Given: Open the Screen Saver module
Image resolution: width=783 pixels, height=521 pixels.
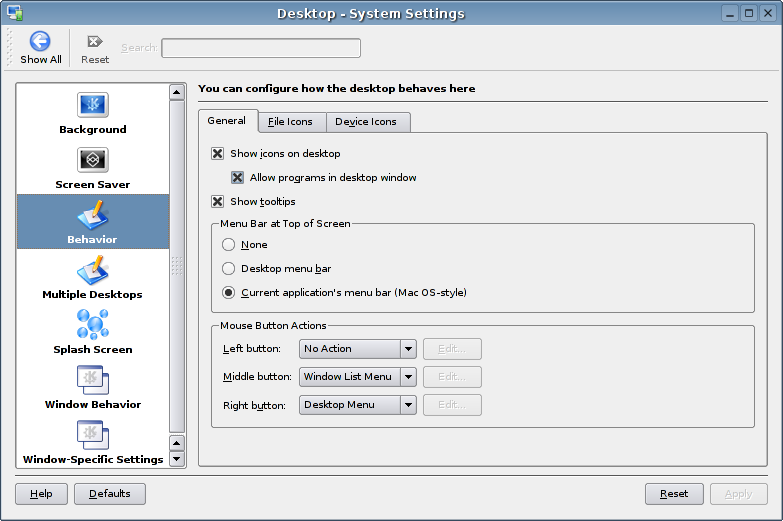Looking at the screenshot, I should pyautogui.click(x=93, y=169).
